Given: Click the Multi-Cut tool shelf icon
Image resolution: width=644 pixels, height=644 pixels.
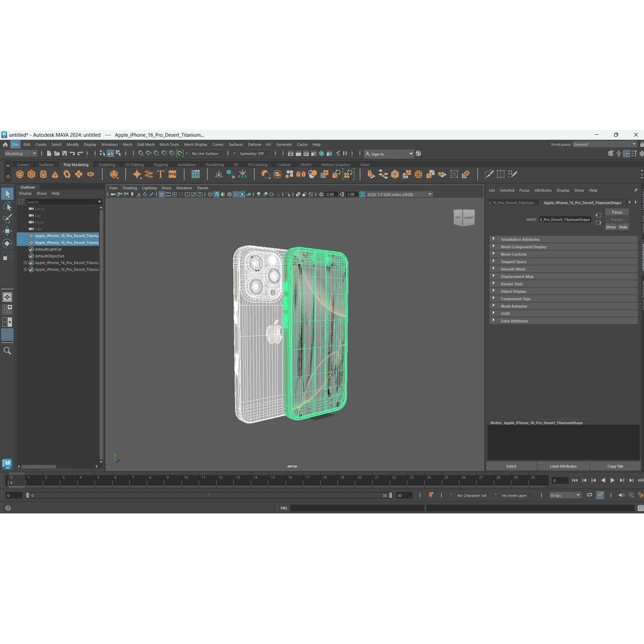Looking at the screenshot, I should click(489, 174).
